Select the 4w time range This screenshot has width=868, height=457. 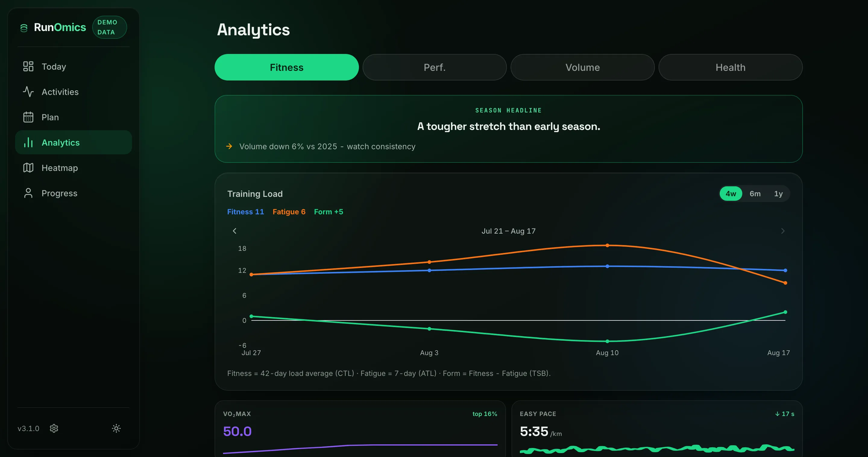point(731,194)
